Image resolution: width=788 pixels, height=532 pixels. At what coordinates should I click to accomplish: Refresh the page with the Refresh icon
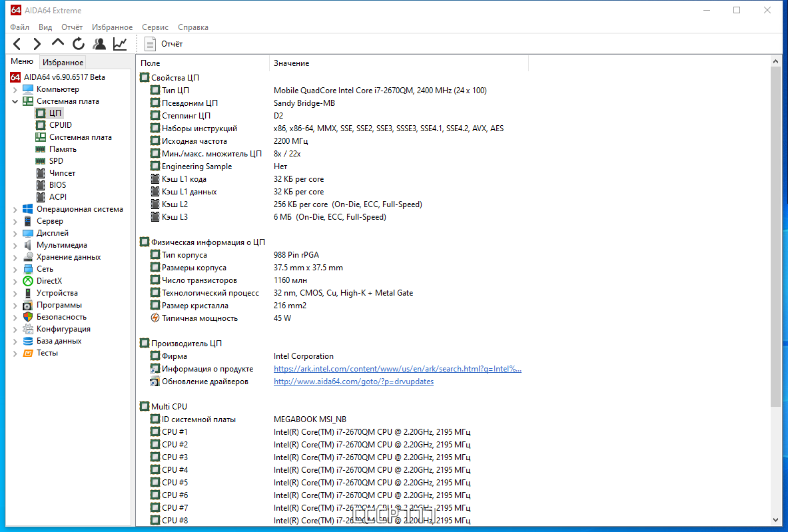(x=79, y=44)
